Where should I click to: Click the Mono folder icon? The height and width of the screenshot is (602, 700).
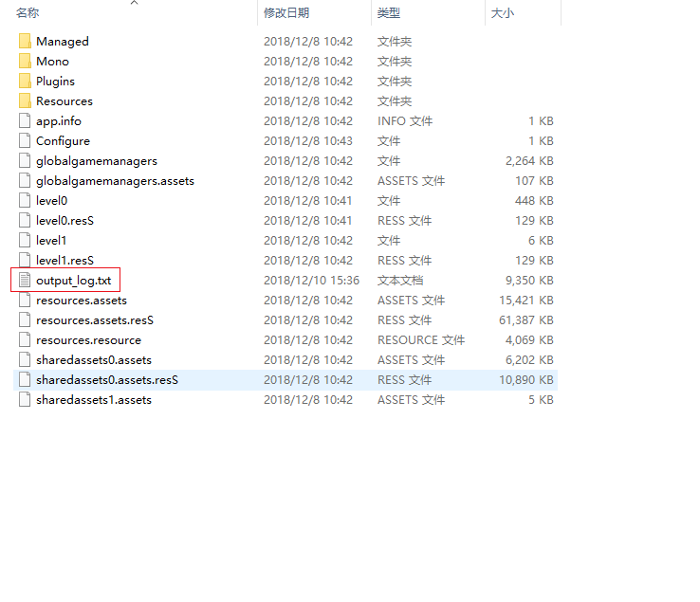[25, 61]
